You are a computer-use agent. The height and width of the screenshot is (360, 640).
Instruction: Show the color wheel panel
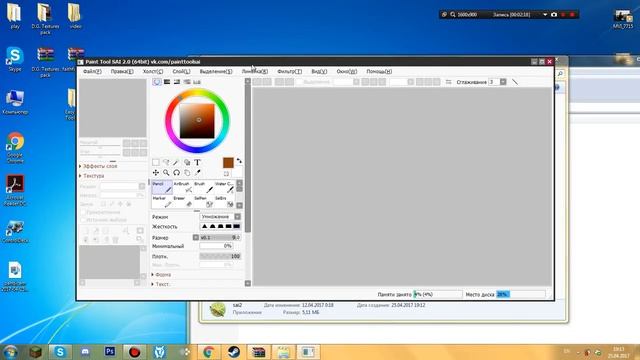[157, 82]
